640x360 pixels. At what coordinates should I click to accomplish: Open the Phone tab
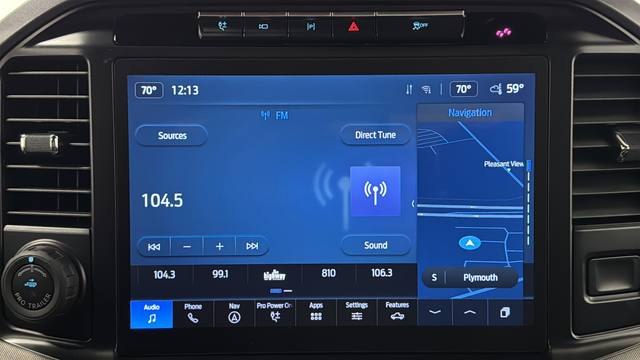[x=193, y=313]
